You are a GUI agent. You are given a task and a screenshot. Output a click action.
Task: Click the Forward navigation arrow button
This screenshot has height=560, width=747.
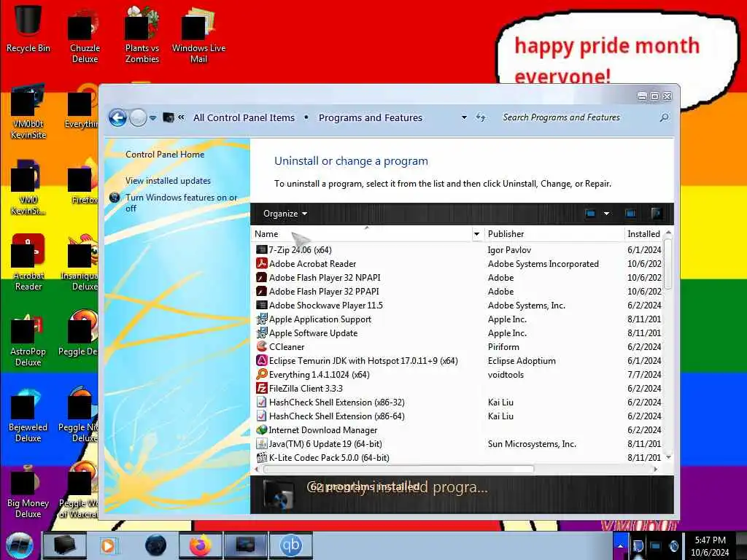click(x=138, y=117)
